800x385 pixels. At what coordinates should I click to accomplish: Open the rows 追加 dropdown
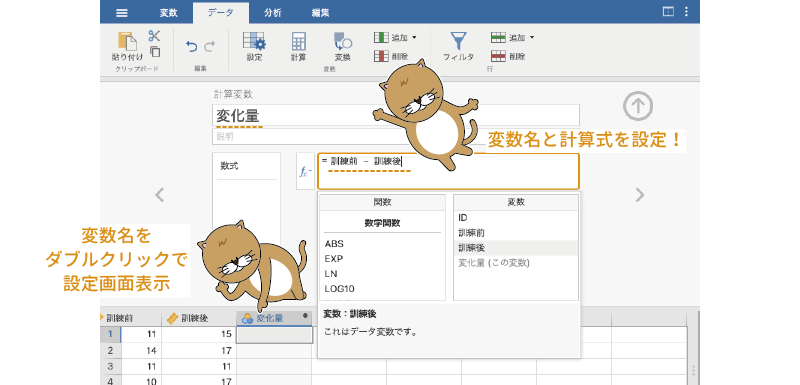(x=513, y=37)
